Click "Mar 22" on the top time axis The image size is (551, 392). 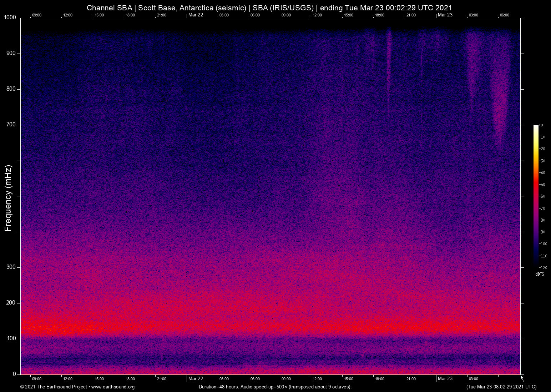coord(196,15)
